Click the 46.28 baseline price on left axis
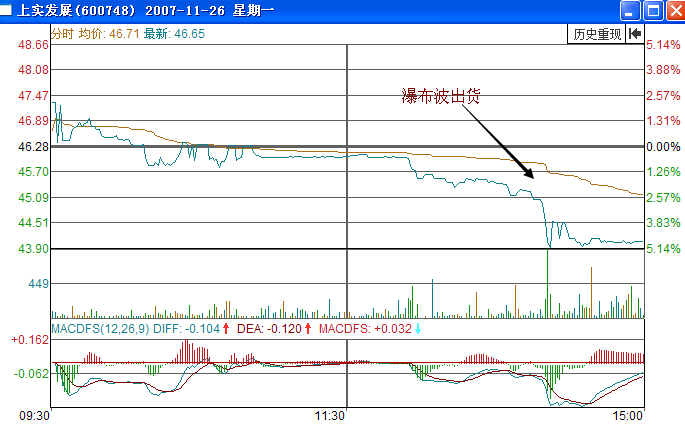This screenshot has width=685, height=426. [x=30, y=146]
